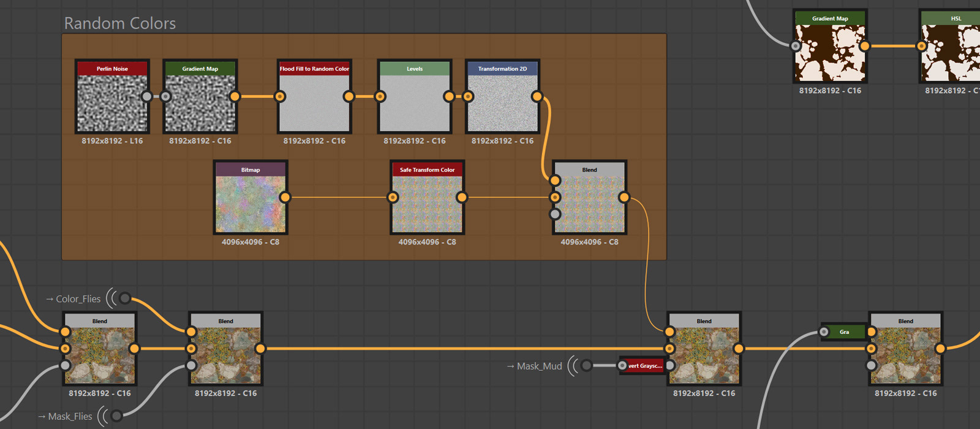Click the Mask_Flies portal connector
This screenshot has height=429, width=980.
tap(116, 416)
